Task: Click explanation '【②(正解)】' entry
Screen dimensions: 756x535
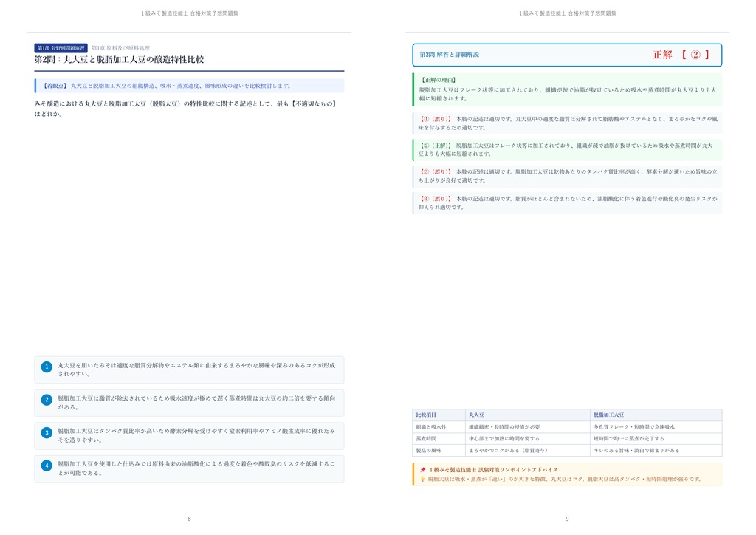Action: [x=568, y=149]
